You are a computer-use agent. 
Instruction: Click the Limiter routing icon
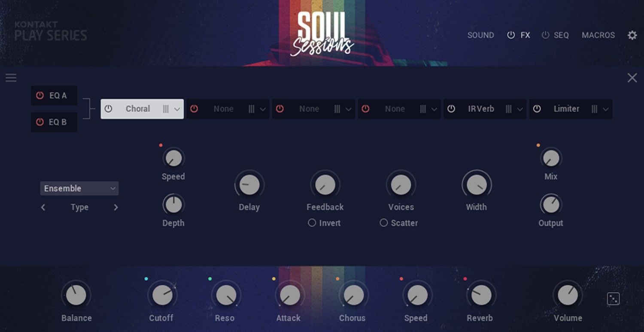[x=595, y=109]
